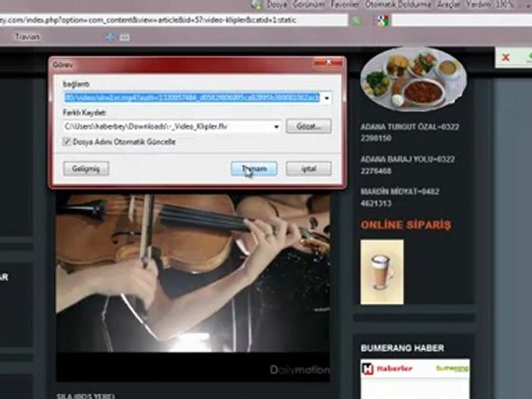Viewport: 532px width, 399px height.
Task: Click the 100% zoom indicator
Action: [504, 4]
